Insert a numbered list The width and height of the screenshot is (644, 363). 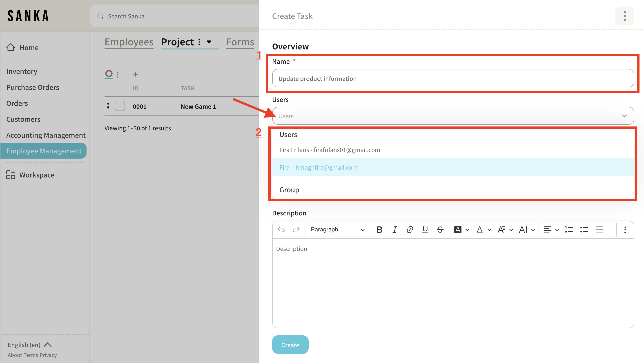tap(569, 229)
